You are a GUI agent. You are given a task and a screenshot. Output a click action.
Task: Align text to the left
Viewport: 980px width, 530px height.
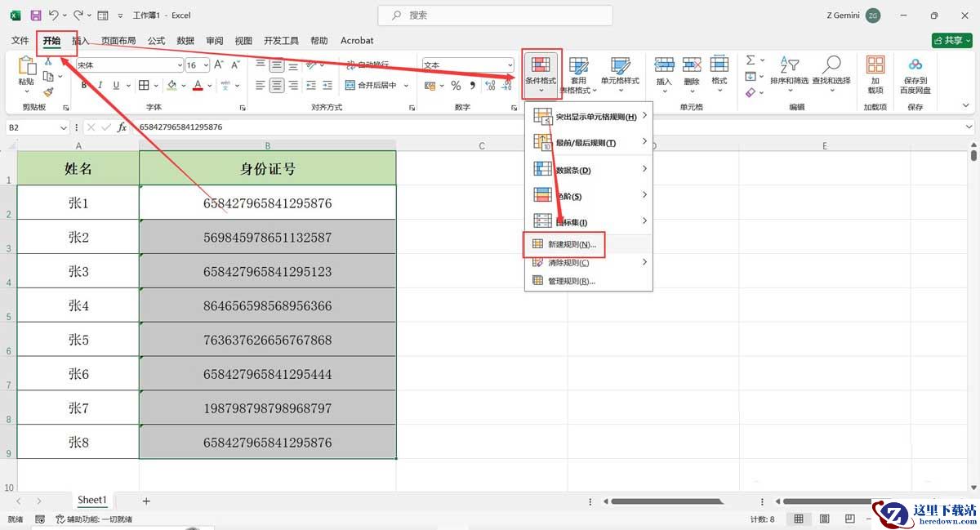(x=261, y=85)
